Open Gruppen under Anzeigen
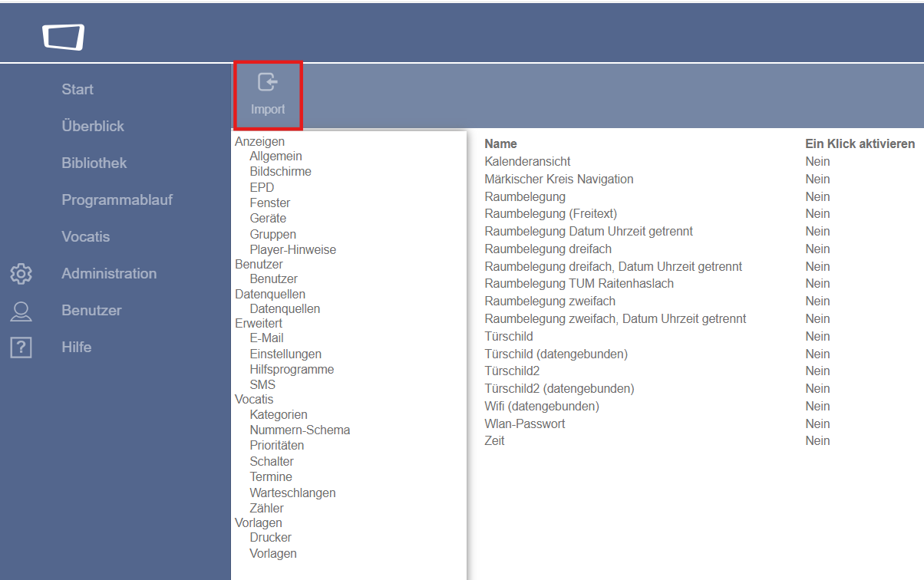 273,234
